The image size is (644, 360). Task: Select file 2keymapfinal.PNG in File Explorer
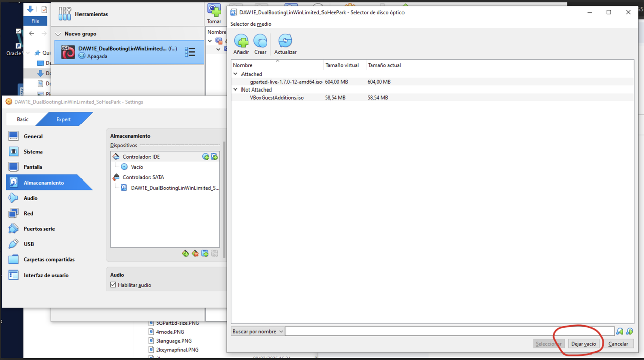177,350
